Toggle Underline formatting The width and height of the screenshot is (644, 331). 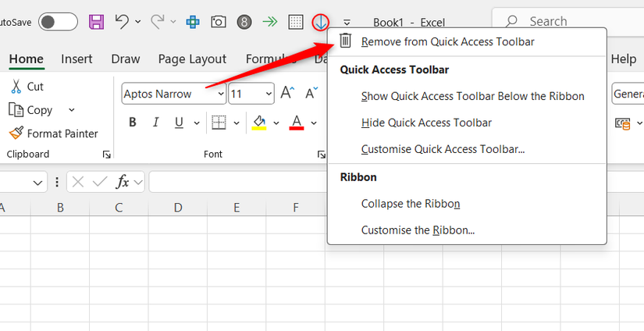pos(179,123)
